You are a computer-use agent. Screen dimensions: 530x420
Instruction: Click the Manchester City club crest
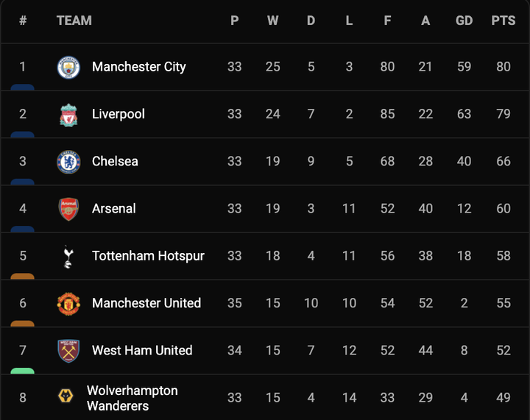click(68, 67)
